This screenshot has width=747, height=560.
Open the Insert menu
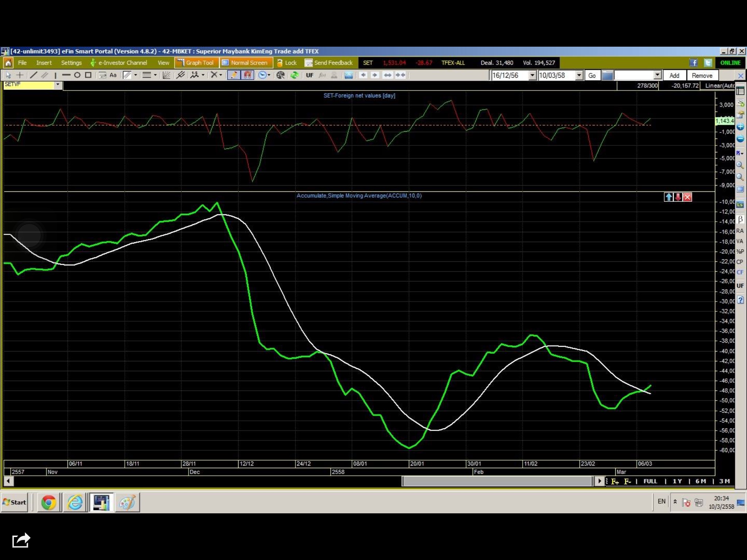(x=44, y=63)
